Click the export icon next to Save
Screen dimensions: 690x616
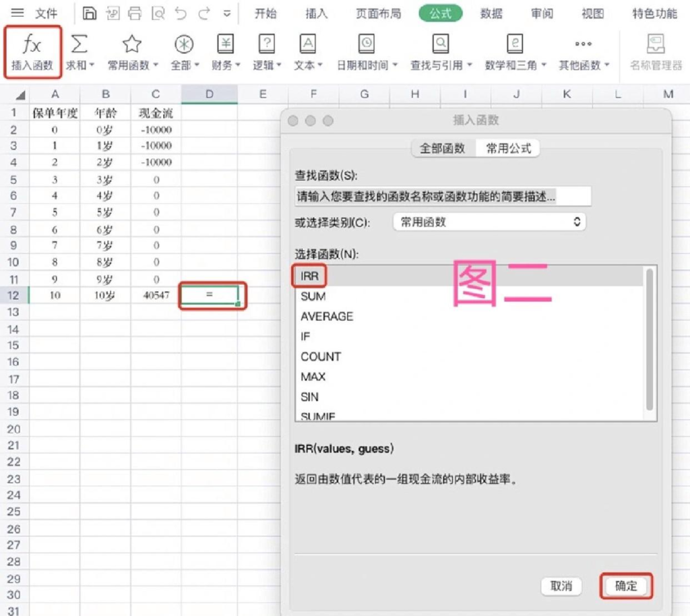point(113,13)
